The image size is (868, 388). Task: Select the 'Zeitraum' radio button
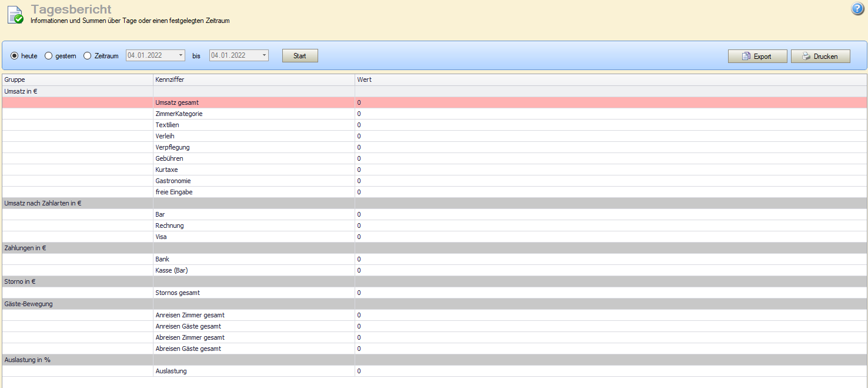(x=88, y=56)
